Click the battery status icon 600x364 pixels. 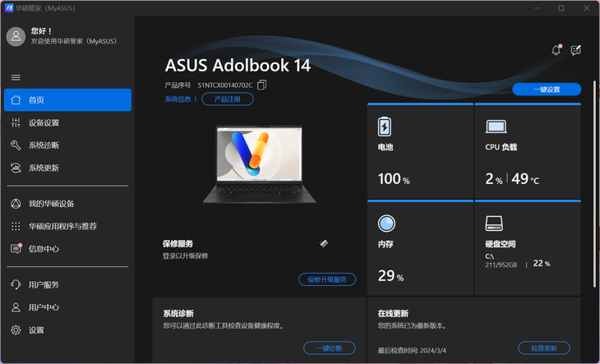[385, 127]
